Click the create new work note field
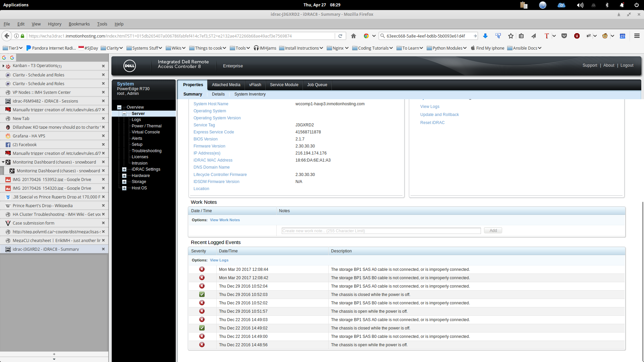This screenshot has width=644, height=362. click(x=381, y=231)
